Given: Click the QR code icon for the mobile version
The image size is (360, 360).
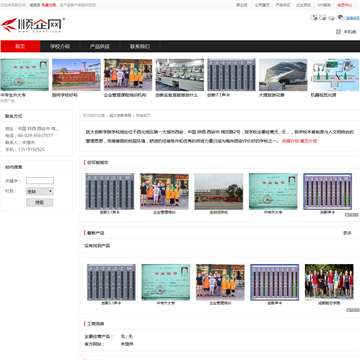Looking at the screenshot, I should click(339, 32).
